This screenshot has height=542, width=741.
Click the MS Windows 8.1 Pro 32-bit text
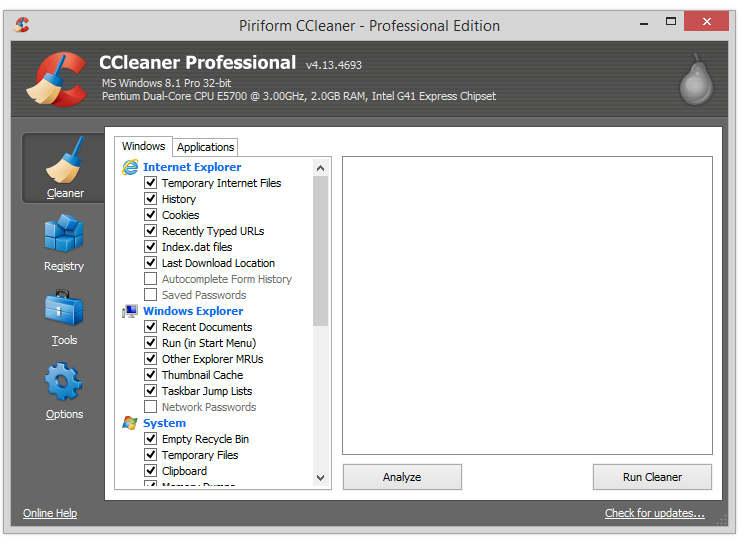pos(166,83)
